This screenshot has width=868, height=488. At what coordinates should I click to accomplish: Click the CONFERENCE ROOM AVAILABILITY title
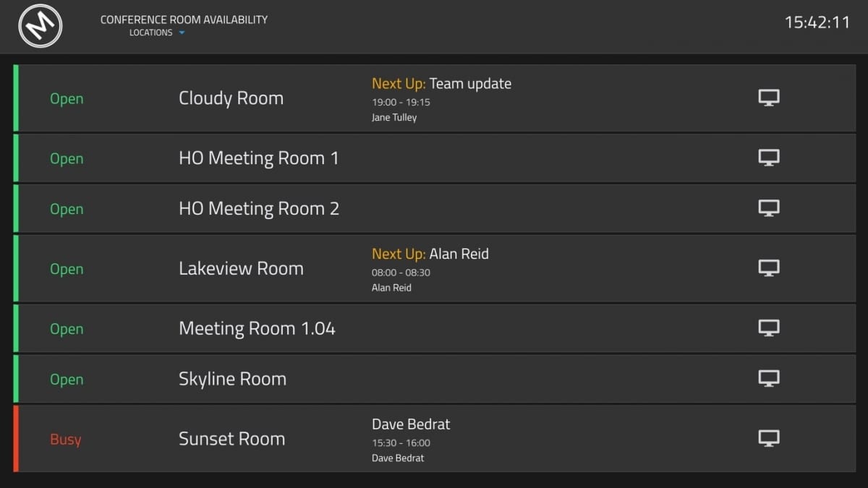[184, 20]
